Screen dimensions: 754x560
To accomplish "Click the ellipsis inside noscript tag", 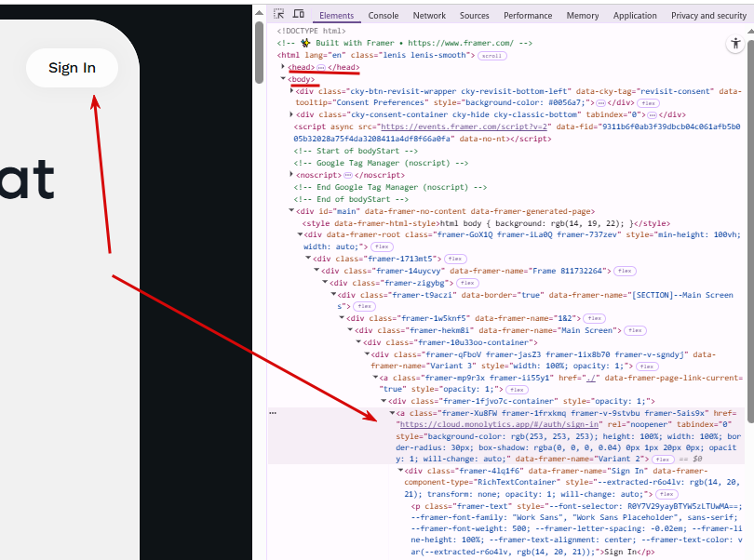I will (x=347, y=175).
